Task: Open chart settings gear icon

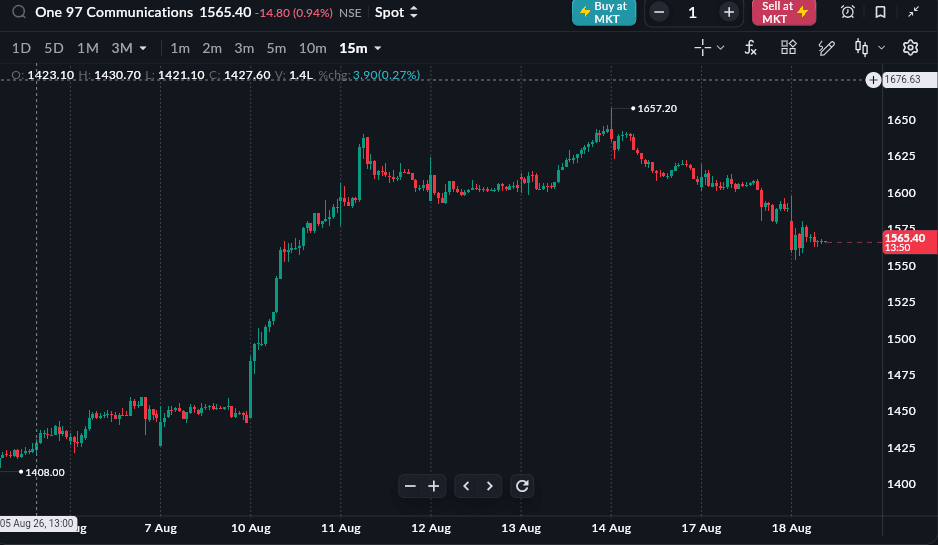Action: coord(910,48)
